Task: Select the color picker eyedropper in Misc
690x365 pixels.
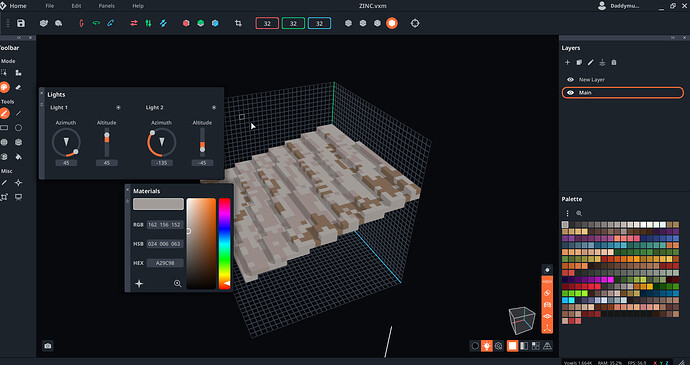Action: (4, 182)
